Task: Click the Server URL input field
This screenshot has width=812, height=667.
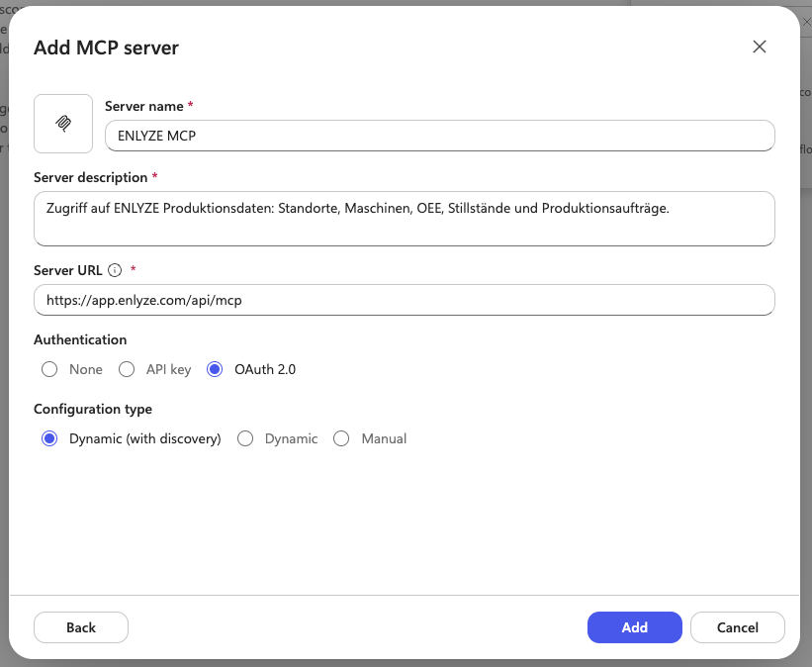Action: point(404,300)
